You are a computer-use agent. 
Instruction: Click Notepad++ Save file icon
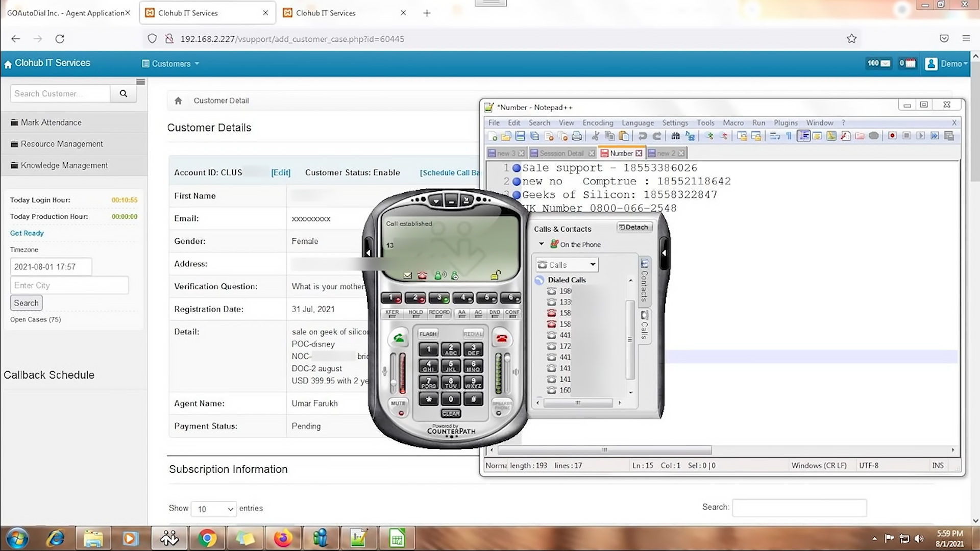tap(520, 136)
